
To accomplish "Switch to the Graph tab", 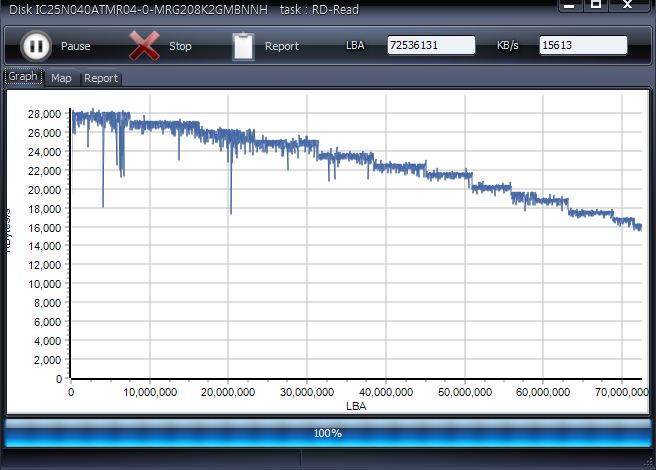I will [x=23, y=76].
